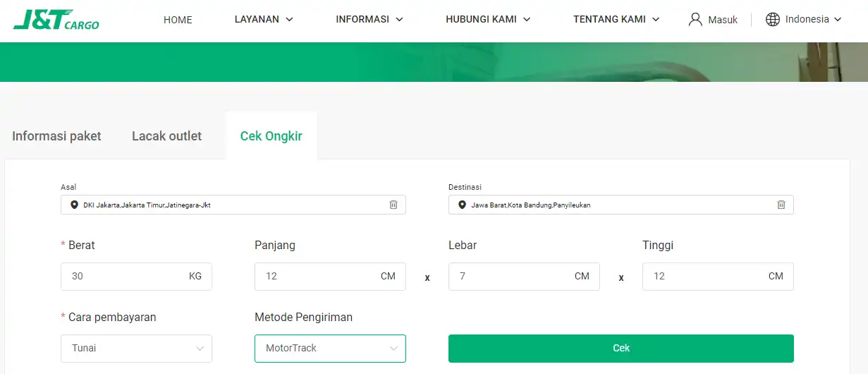Select the Cek Ongkir tab

pyautogui.click(x=271, y=136)
